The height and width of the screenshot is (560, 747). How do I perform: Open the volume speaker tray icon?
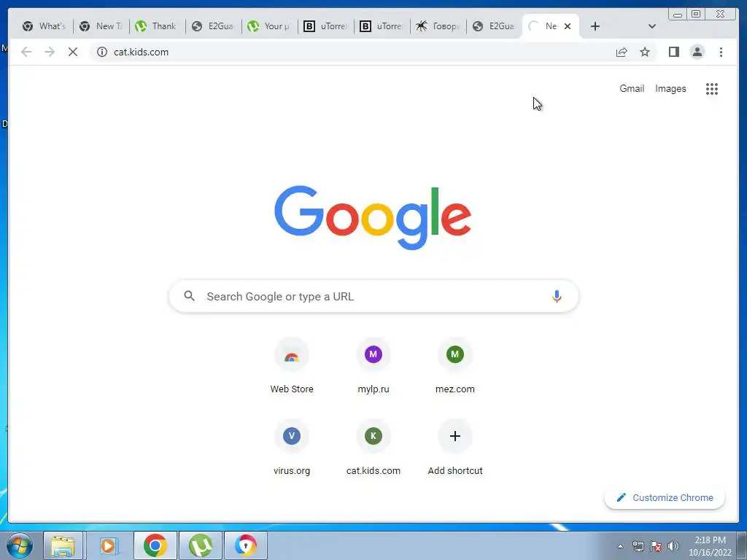coord(673,546)
